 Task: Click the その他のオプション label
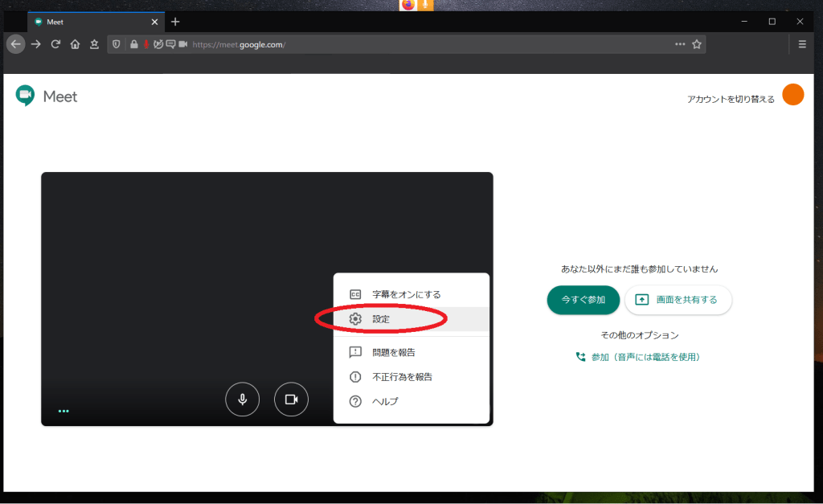[x=639, y=335]
